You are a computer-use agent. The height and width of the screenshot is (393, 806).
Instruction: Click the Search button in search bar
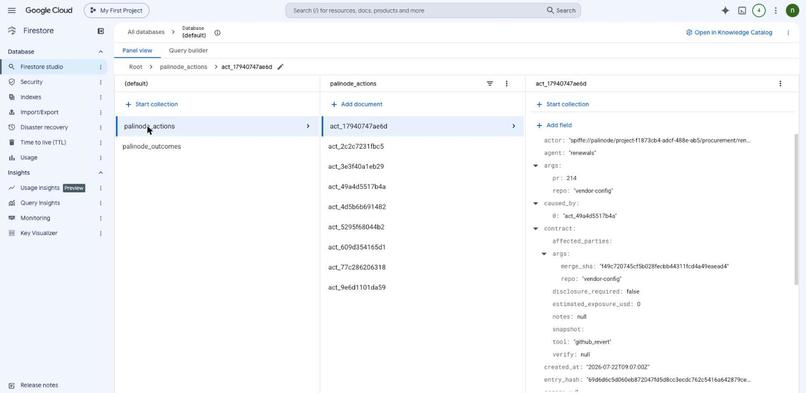point(561,10)
